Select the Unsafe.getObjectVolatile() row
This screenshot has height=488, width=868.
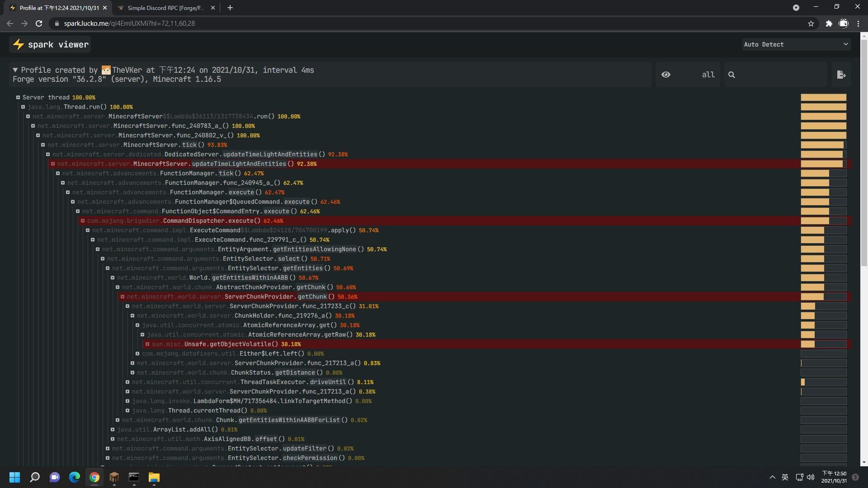[x=497, y=344]
